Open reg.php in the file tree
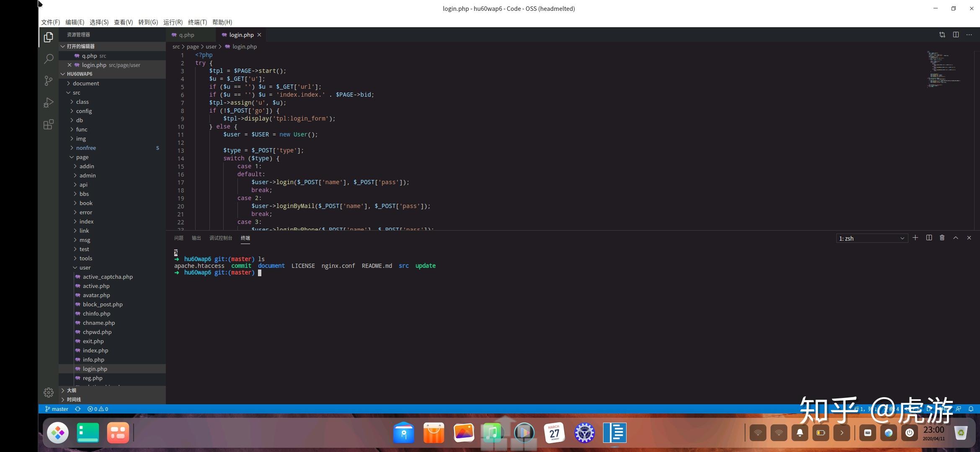Viewport: 980px width, 452px height. point(93,378)
